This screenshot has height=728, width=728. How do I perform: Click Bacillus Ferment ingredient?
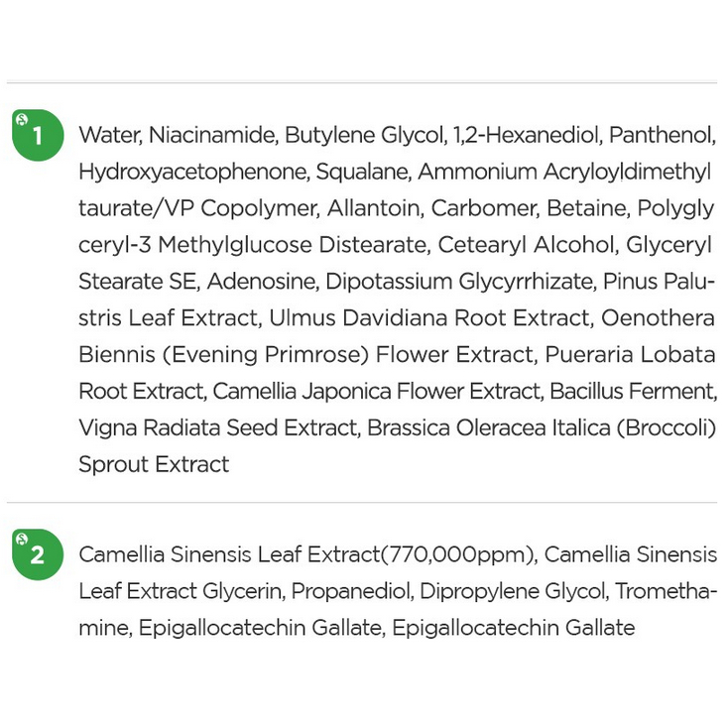click(x=633, y=392)
